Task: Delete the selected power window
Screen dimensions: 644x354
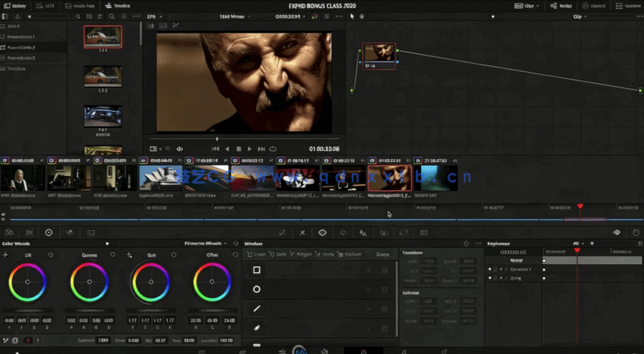Action: click(383, 254)
